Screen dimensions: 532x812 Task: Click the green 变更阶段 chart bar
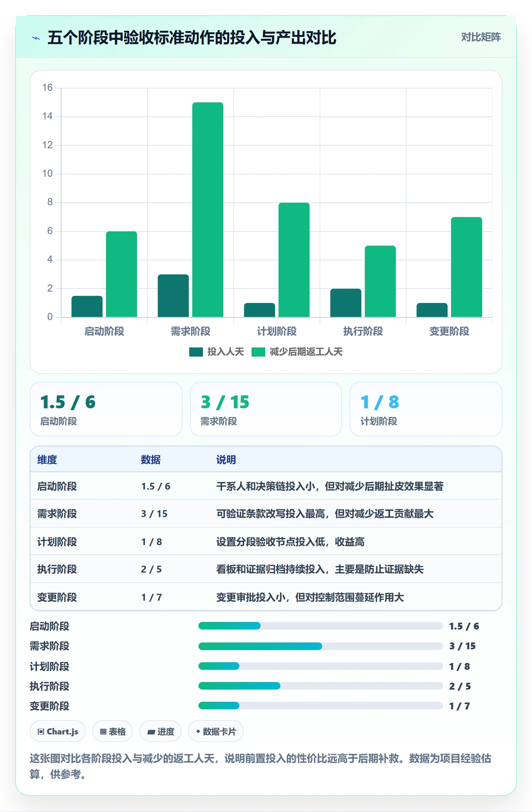pyautogui.click(x=467, y=267)
